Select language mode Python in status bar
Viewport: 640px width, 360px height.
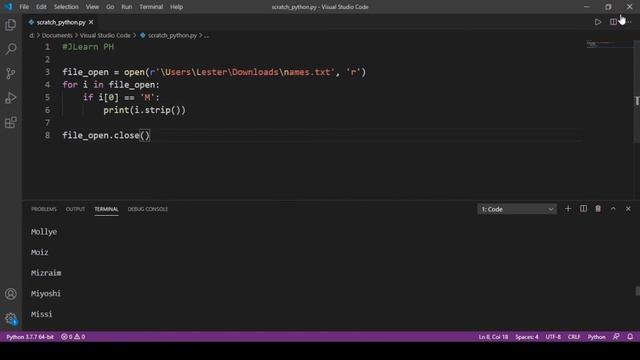(x=596, y=337)
